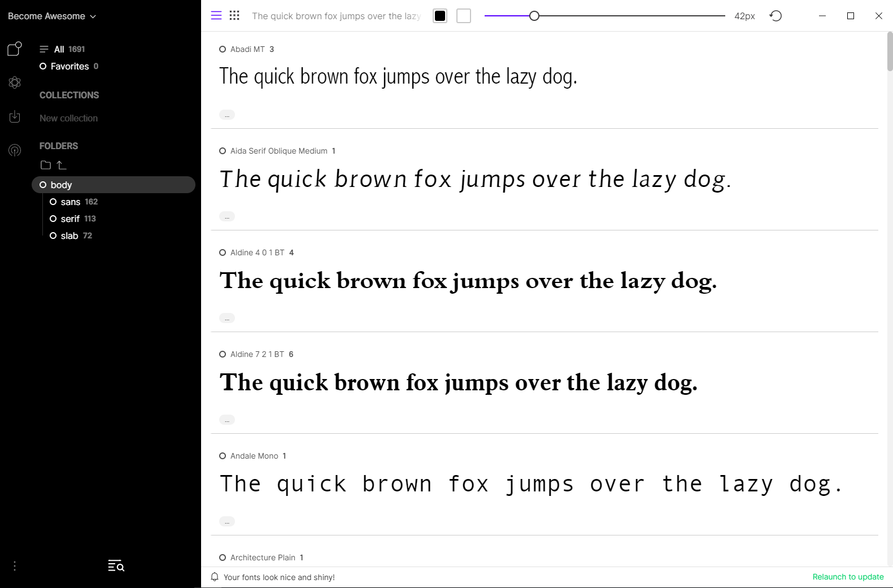Click the vertical scrollbar thumb

pyautogui.click(x=890, y=52)
